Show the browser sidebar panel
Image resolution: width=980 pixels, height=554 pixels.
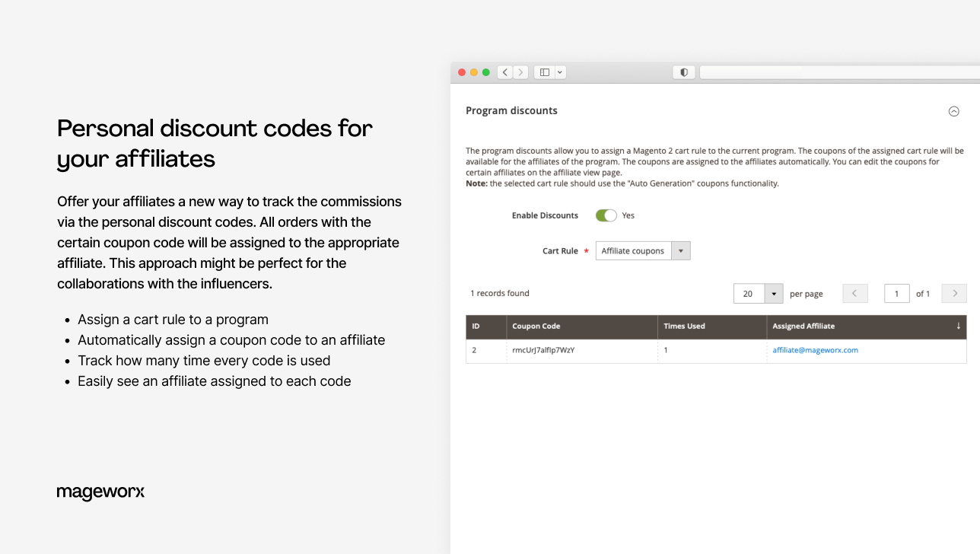tap(544, 72)
